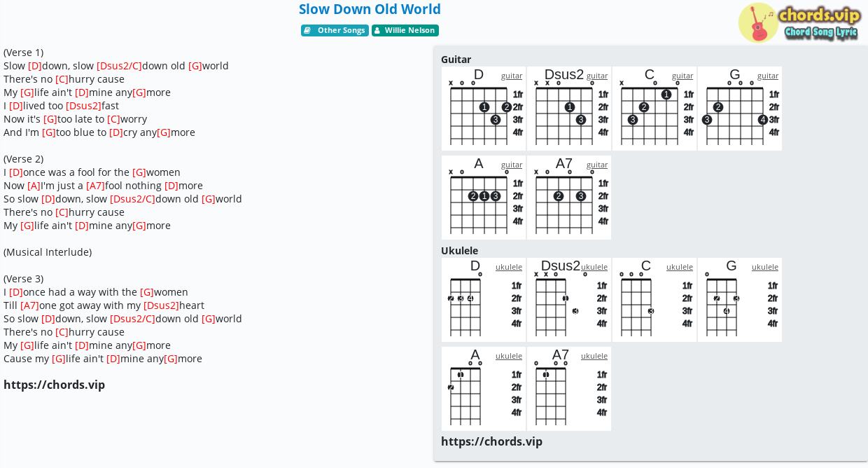868x468 pixels.
Task: Select the C guitar chord diagram
Action: (x=654, y=109)
